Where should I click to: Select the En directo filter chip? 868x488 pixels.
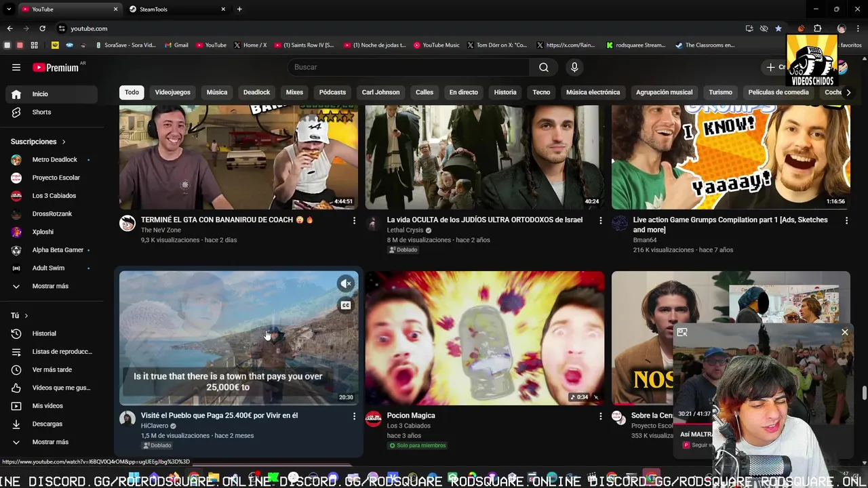(464, 92)
